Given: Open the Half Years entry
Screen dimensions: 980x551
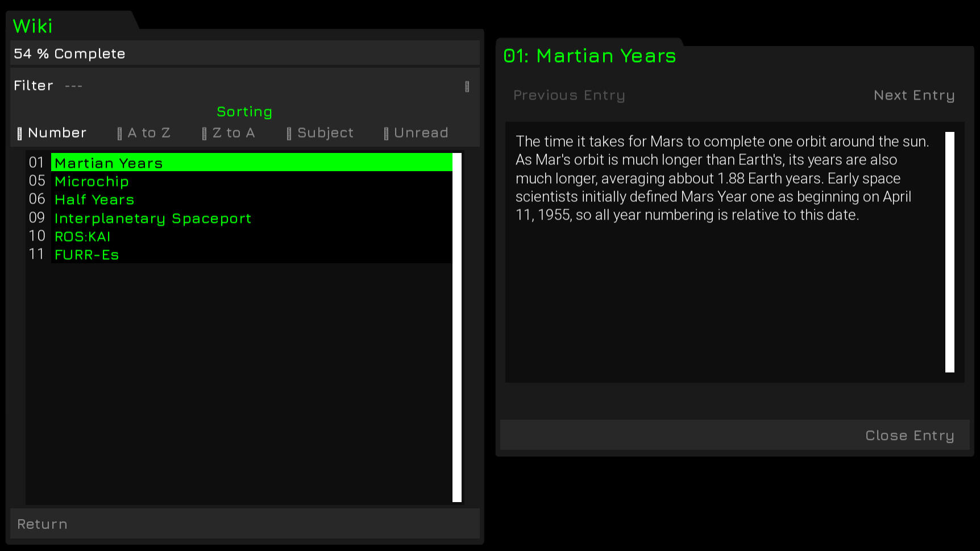Looking at the screenshot, I should point(94,200).
